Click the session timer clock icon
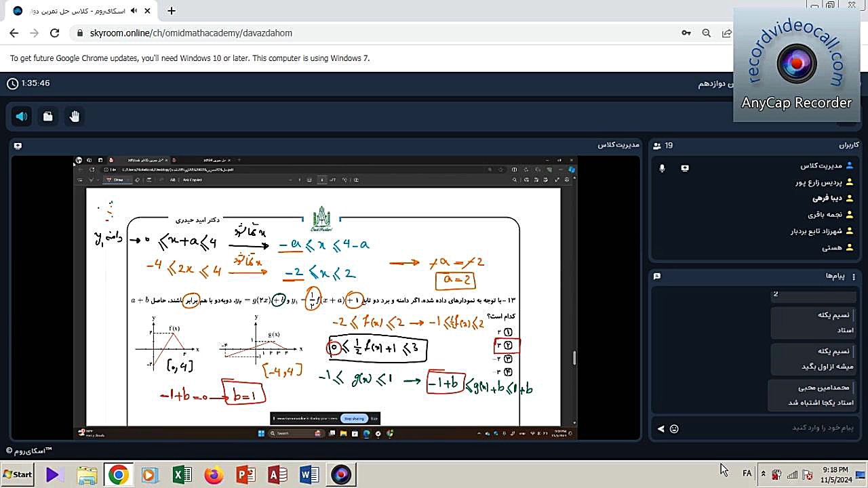The image size is (868, 488). [x=13, y=83]
